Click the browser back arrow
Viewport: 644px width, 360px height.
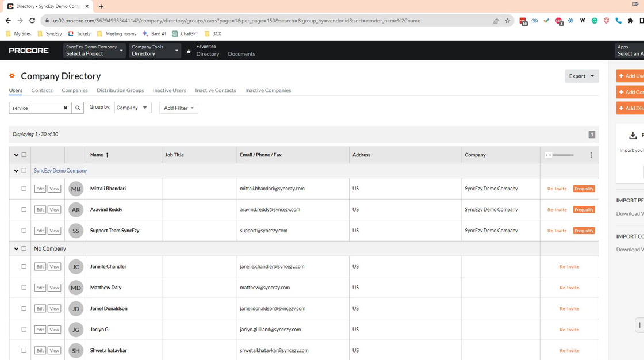[x=8, y=21]
